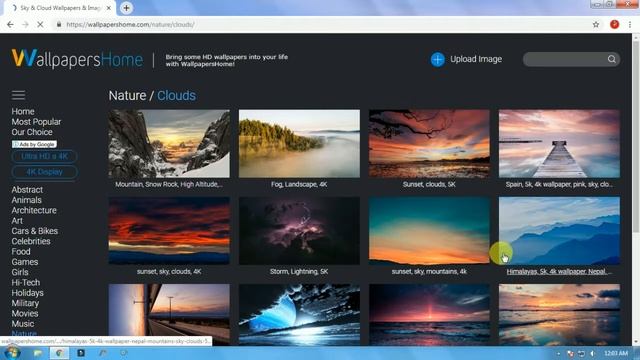Toggle the hamburger sidebar menu
Screen dimensions: 640x360
pyautogui.click(x=18, y=95)
